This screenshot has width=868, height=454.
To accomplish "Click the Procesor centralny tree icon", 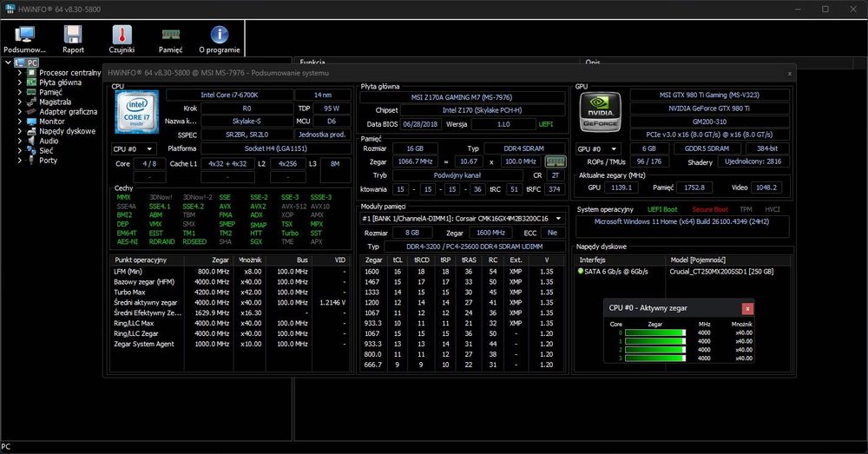I will (x=31, y=73).
